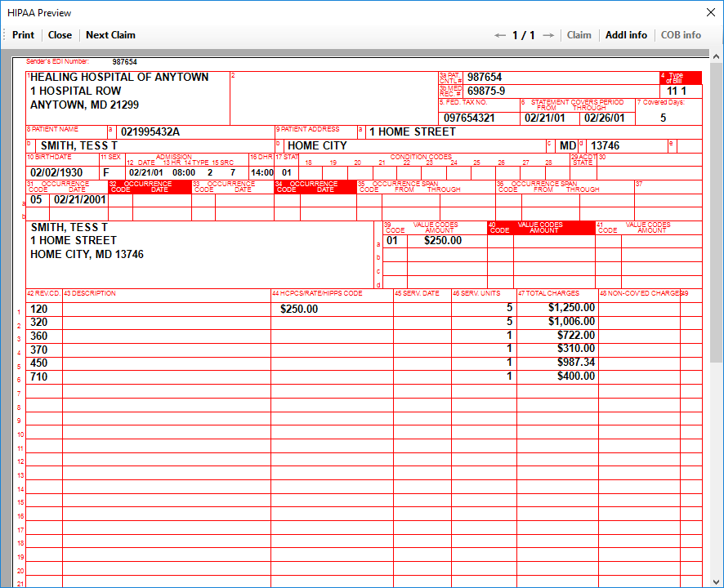Image resolution: width=724 pixels, height=588 pixels.
Task: Click the scrollbar up arrow
Action: 716,57
